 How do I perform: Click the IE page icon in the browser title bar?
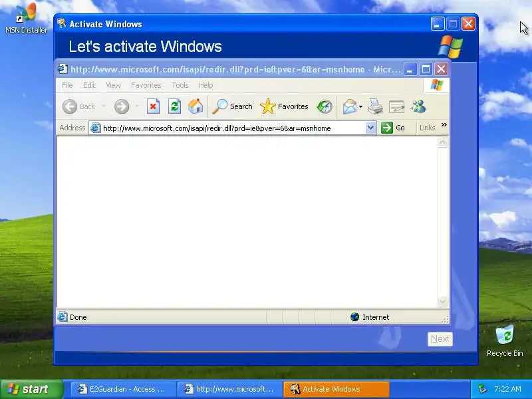(x=63, y=69)
